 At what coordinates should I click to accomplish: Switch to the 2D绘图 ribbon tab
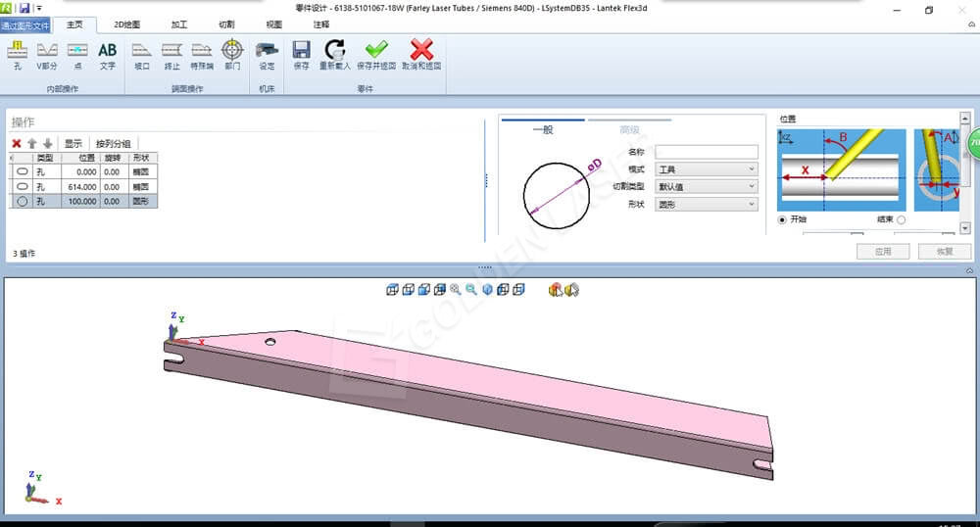point(126,24)
